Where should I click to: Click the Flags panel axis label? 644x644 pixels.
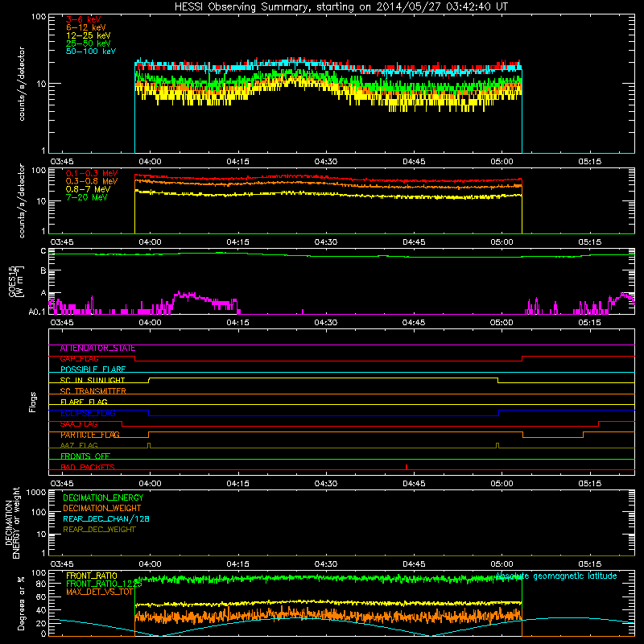tap(33, 402)
